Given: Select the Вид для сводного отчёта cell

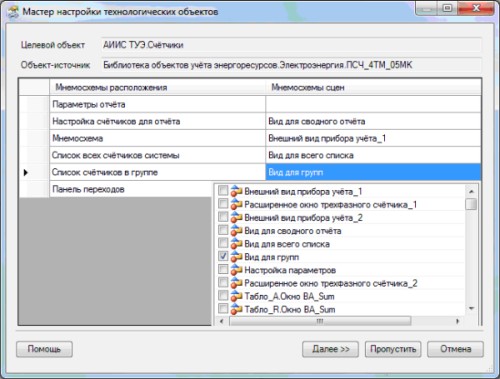Looking at the screenshot, I should point(373,121).
